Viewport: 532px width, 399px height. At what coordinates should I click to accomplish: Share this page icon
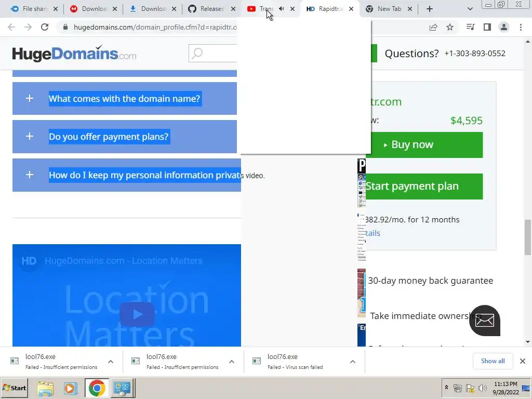(x=433, y=27)
